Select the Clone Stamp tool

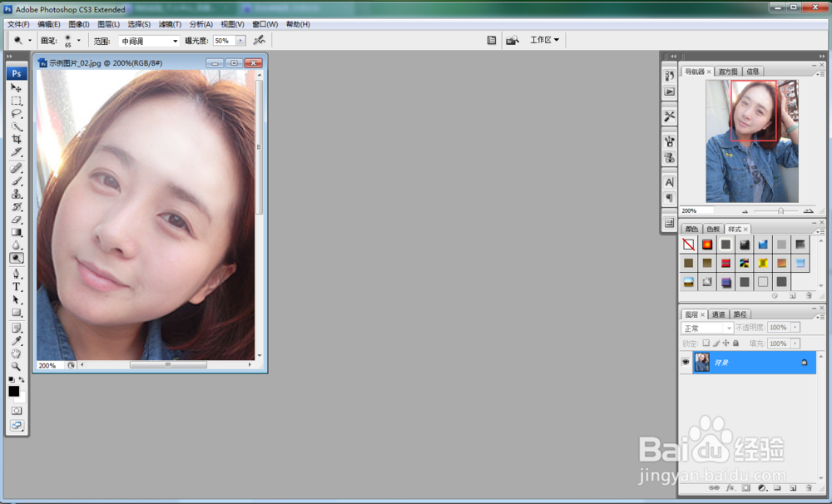tap(17, 194)
